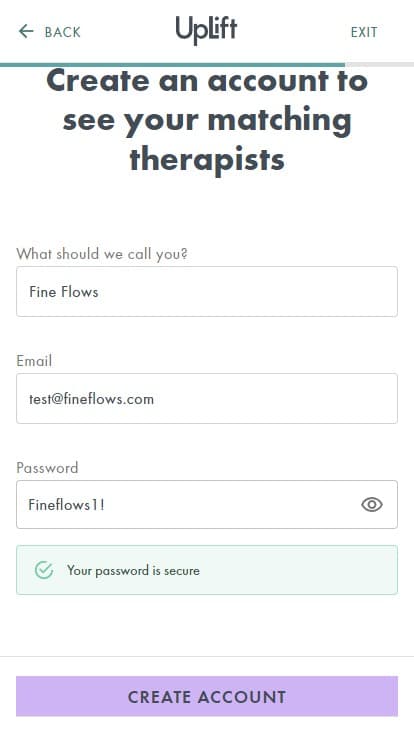Click the word "therapists" in the heading
414x736 pixels.
(207, 160)
